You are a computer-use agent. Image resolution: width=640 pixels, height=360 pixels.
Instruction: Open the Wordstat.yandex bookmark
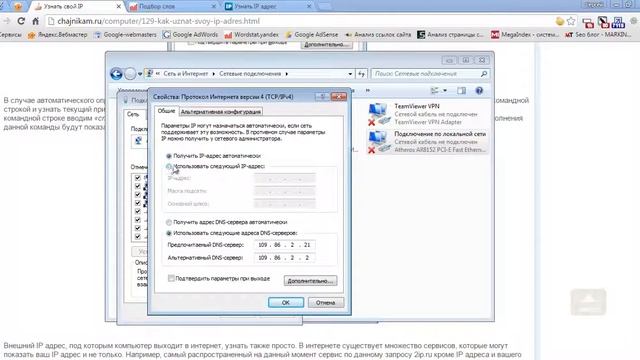pos(252,35)
